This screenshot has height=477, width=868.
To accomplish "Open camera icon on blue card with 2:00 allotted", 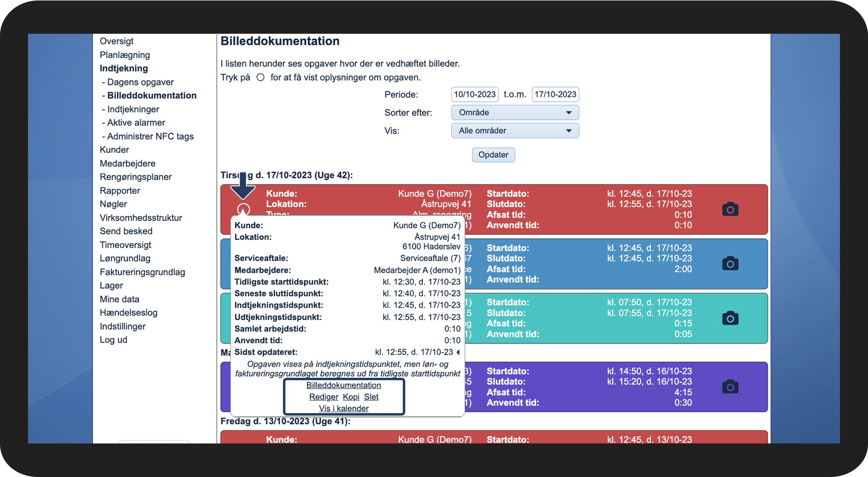I will (x=730, y=264).
